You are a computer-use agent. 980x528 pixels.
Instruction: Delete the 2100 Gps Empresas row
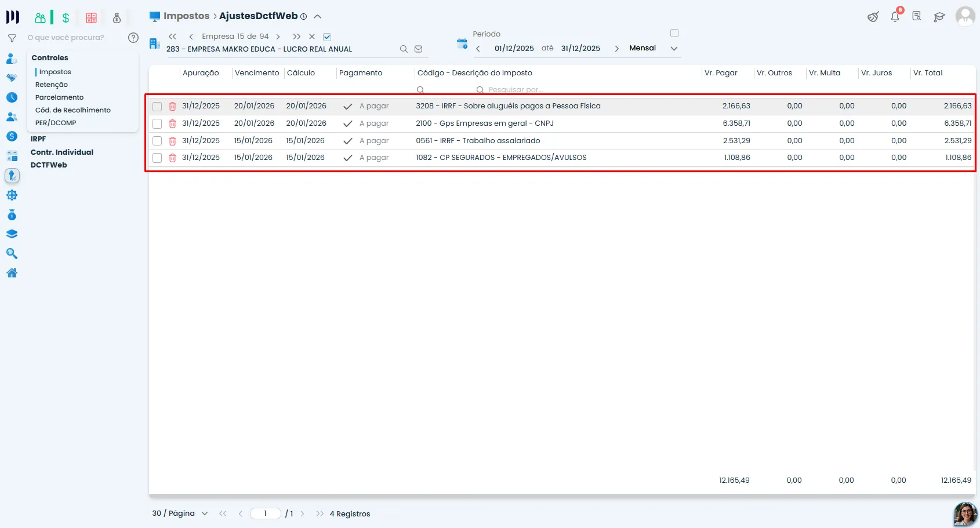point(172,124)
